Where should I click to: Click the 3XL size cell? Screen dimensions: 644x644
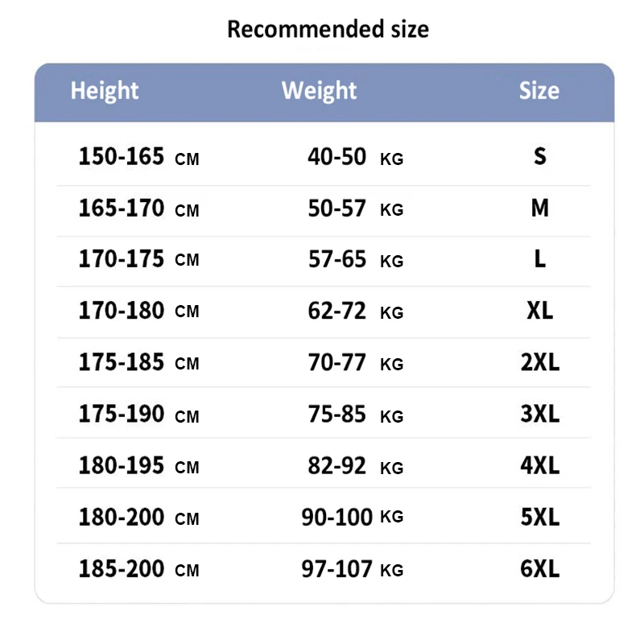point(539,414)
